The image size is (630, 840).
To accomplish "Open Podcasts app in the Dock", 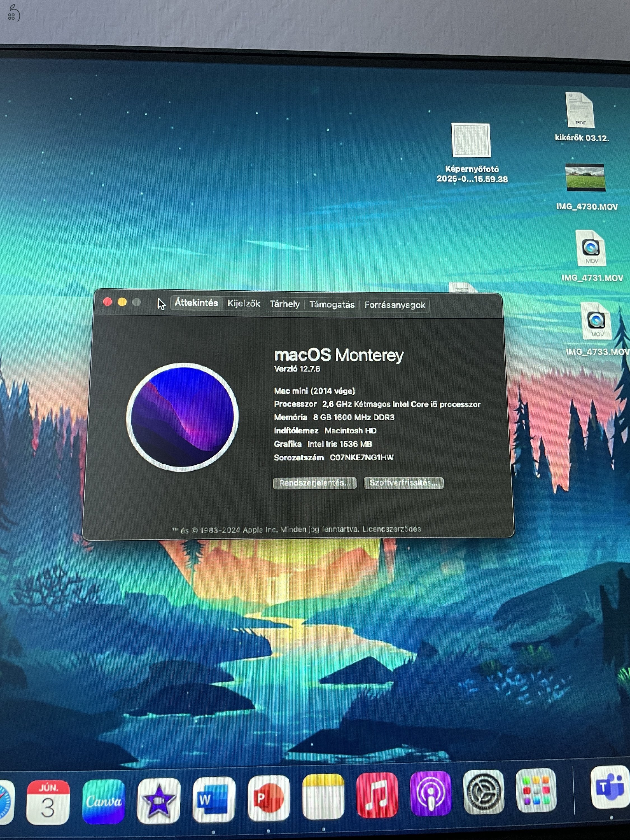I will (x=431, y=794).
